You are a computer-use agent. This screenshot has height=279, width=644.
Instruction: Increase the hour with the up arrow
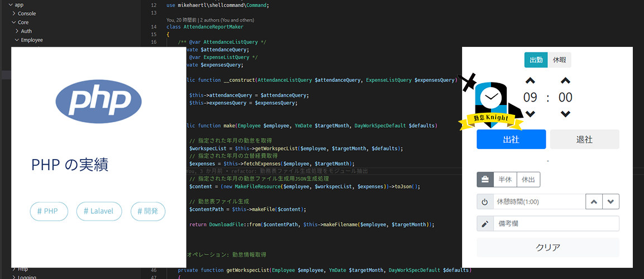[x=530, y=81]
